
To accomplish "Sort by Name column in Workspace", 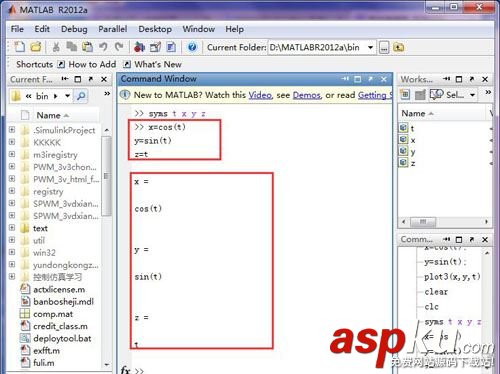I will [x=417, y=114].
